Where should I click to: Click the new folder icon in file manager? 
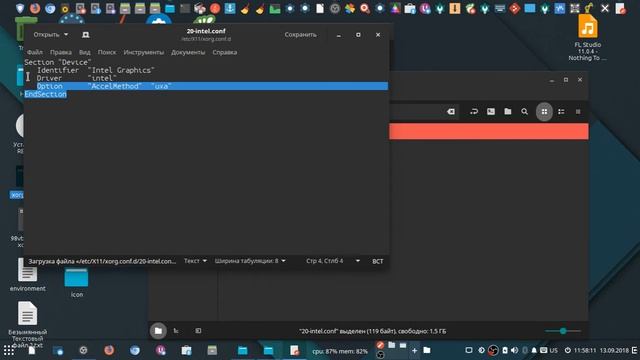click(507, 111)
